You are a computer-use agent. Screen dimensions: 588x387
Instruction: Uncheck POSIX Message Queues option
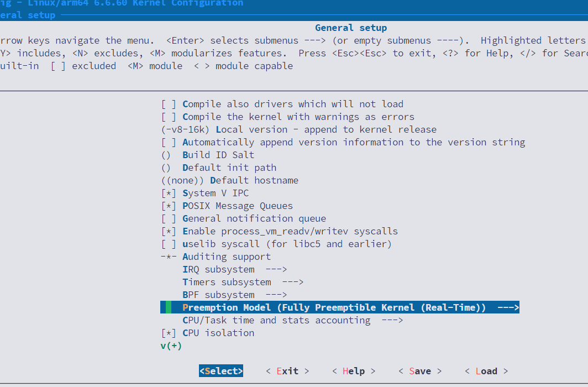tap(169, 206)
